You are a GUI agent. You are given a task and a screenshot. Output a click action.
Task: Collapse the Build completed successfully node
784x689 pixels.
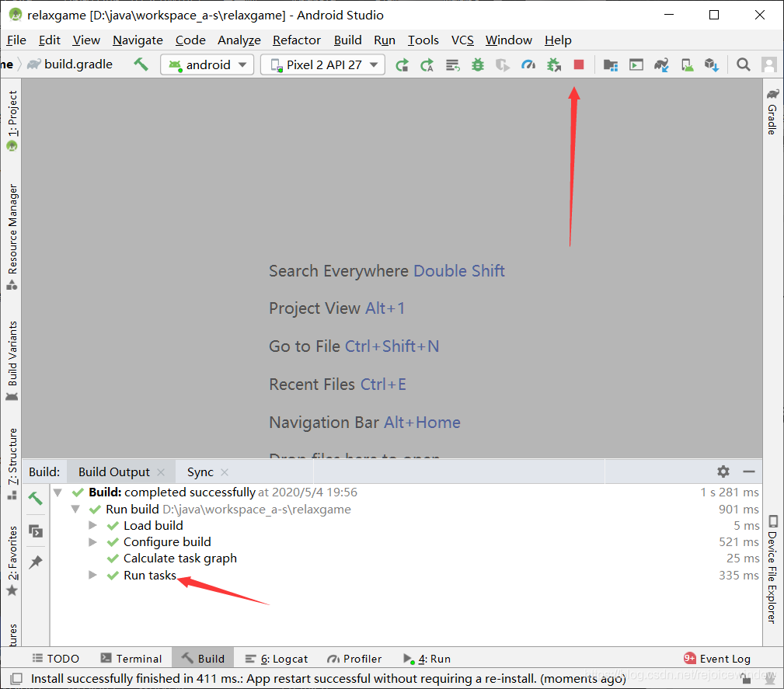tap(58, 492)
